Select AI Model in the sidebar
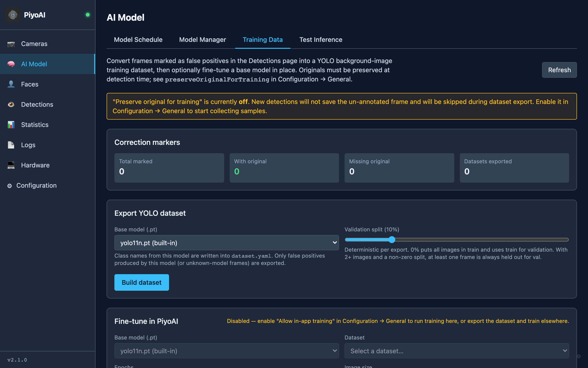 coord(48,64)
